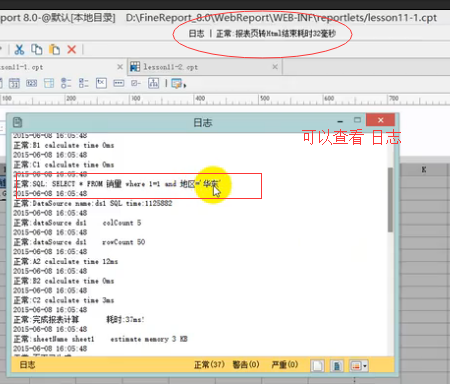Click the 'rowCount 50' log line
This screenshot has height=384, width=450.
pos(79,242)
